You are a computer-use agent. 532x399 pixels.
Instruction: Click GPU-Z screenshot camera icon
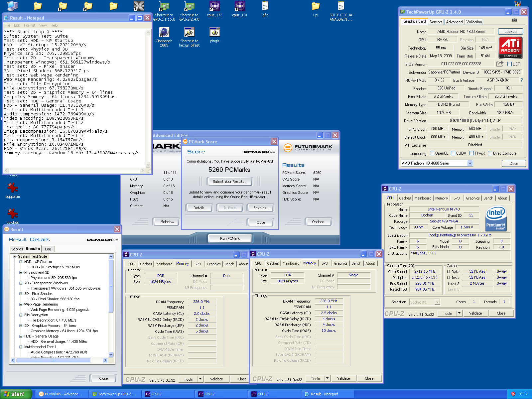tap(514, 20)
